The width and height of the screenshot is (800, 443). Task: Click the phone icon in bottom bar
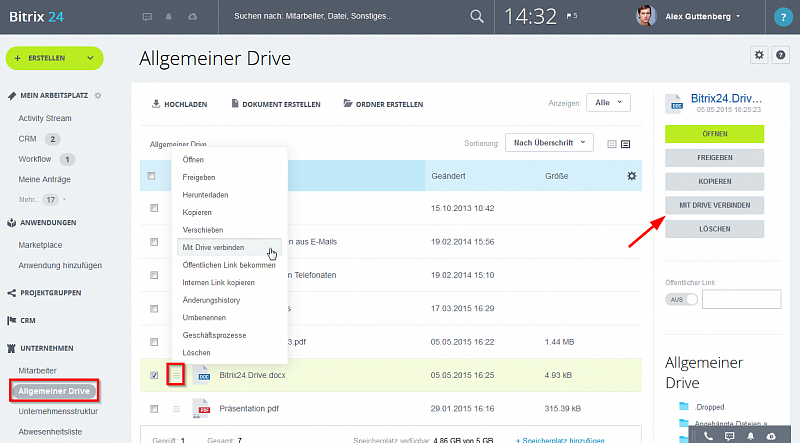coord(708,436)
